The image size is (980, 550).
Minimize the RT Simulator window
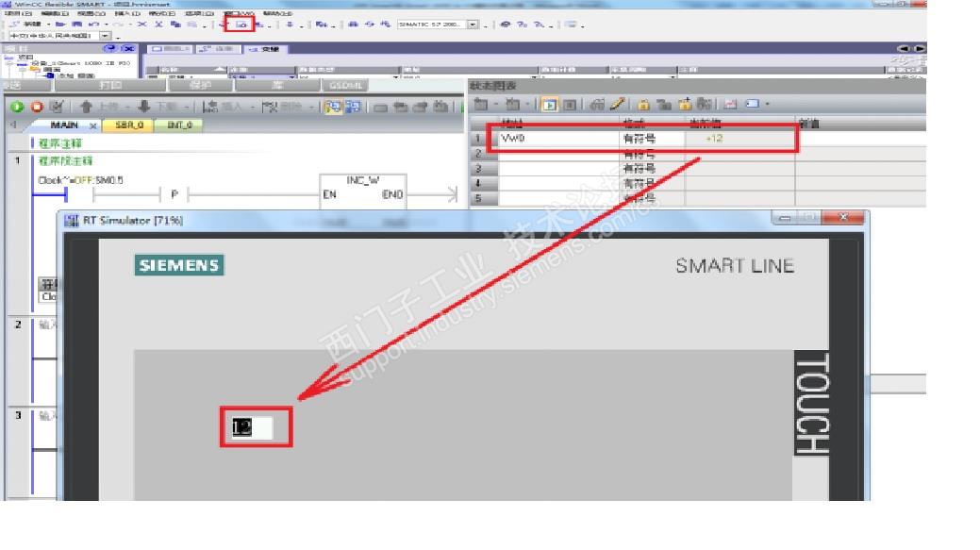tap(785, 218)
